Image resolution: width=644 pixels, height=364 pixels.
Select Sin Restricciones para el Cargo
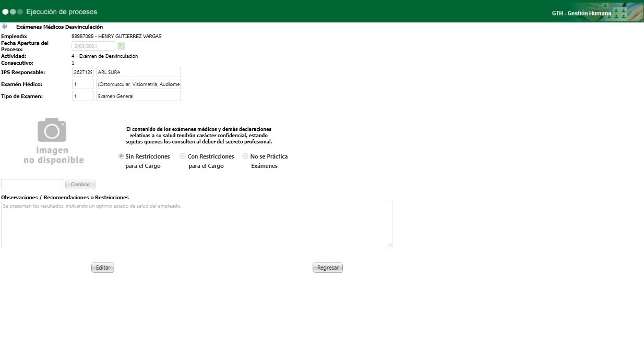[121, 156]
